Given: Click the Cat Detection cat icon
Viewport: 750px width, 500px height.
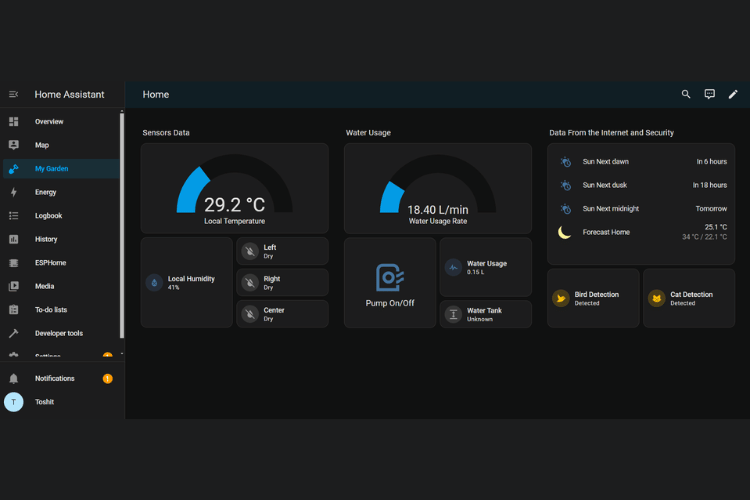Looking at the screenshot, I should [x=657, y=299].
